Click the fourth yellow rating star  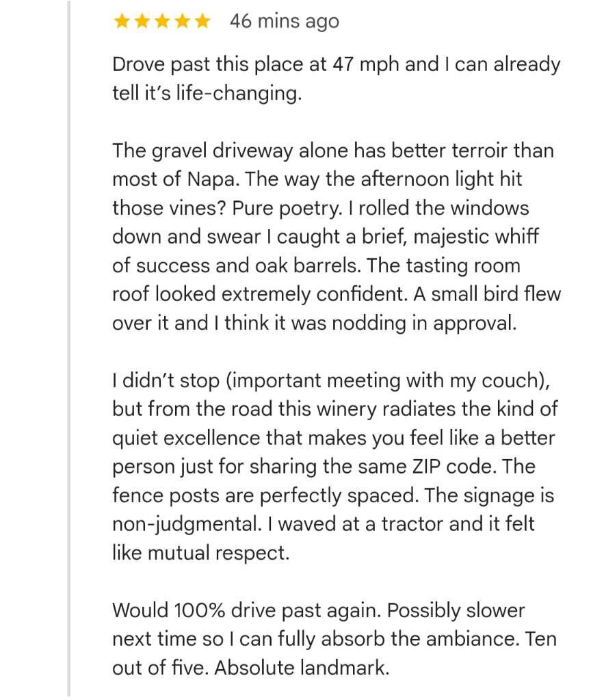click(182, 21)
